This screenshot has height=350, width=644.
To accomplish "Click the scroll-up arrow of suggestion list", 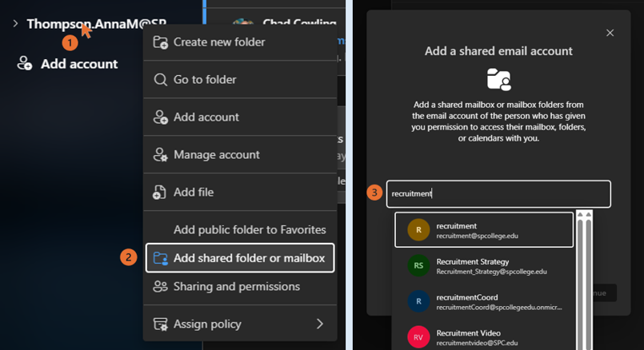I will pos(584,214).
